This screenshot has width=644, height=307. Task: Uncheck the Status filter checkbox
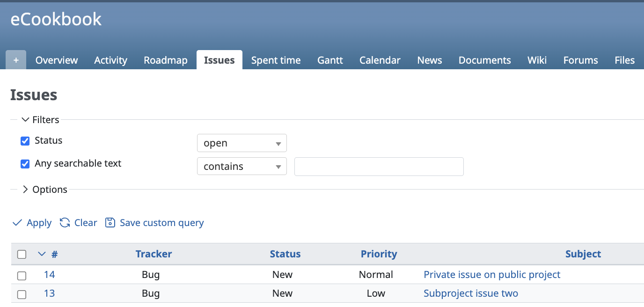25,141
